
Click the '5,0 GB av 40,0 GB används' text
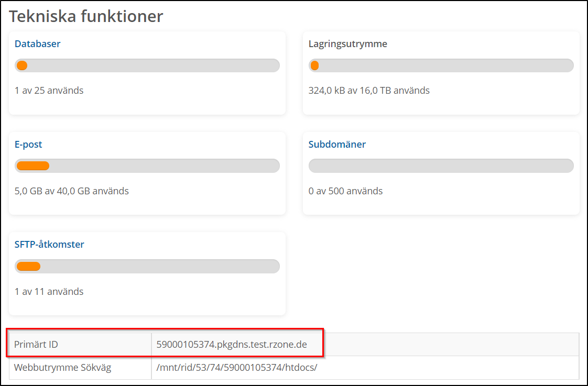(x=72, y=191)
